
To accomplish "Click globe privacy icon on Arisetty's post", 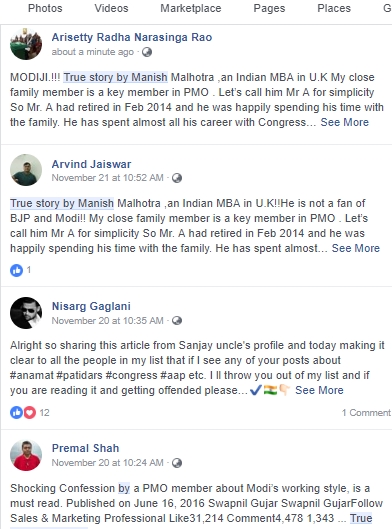I will point(147,52).
